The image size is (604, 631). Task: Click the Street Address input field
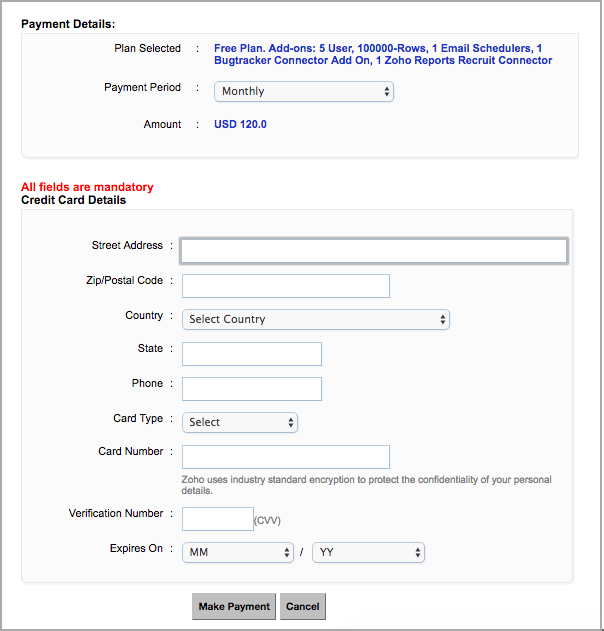click(x=374, y=250)
